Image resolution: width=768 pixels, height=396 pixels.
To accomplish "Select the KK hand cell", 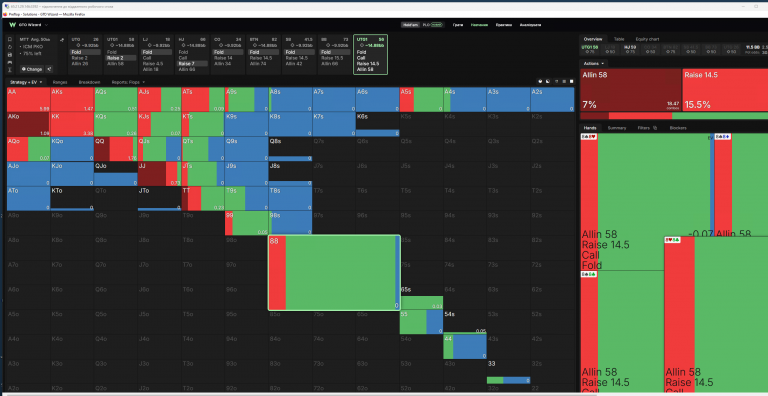I will 72,124.
